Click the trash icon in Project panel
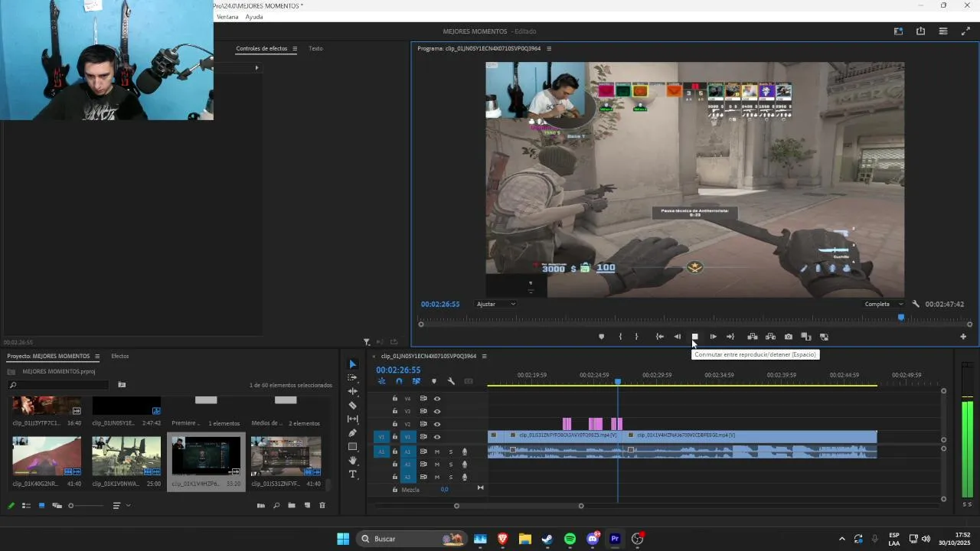Image resolution: width=980 pixels, height=551 pixels. pyautogui.click(x=322, y=505)
